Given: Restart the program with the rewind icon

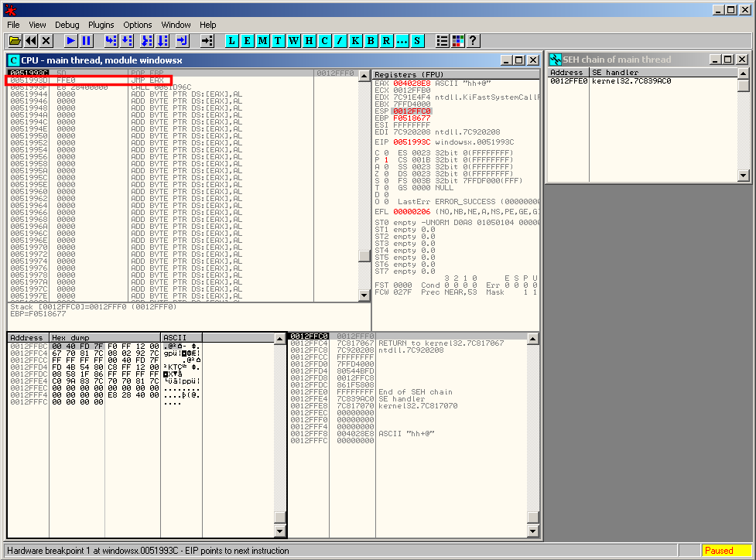Looking at the screenshot, I should [x=31, y=41].
